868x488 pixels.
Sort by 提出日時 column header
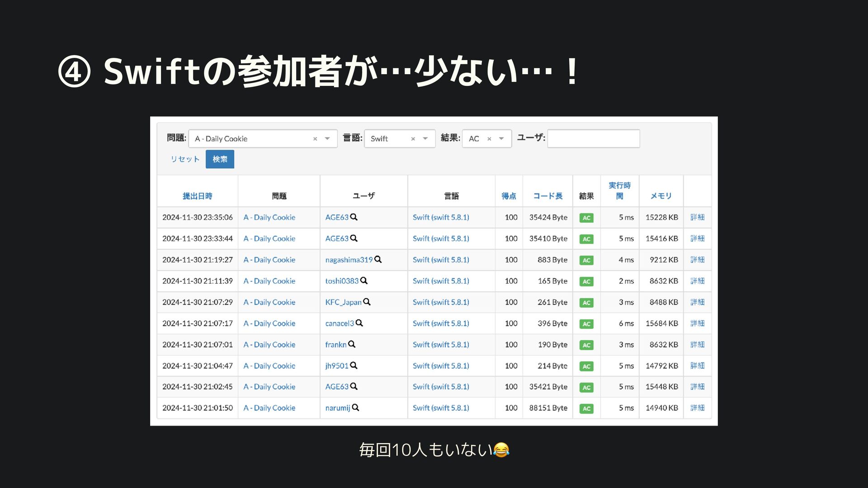coord(197,196)
